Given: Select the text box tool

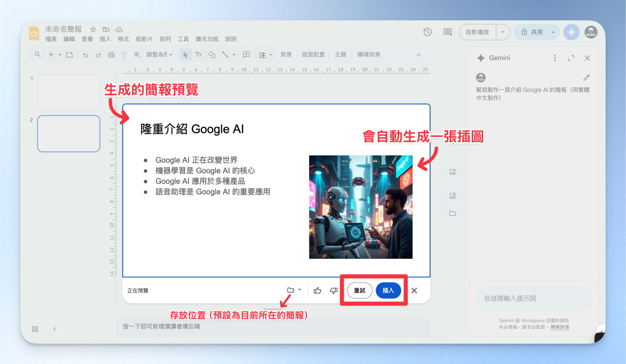Looking at the screenshot, I should 198,55.
